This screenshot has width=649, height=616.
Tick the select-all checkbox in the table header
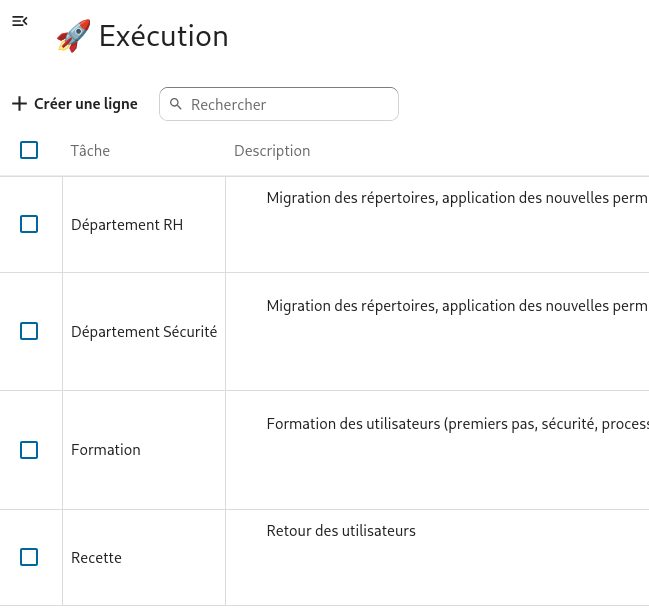coord(29,150)
